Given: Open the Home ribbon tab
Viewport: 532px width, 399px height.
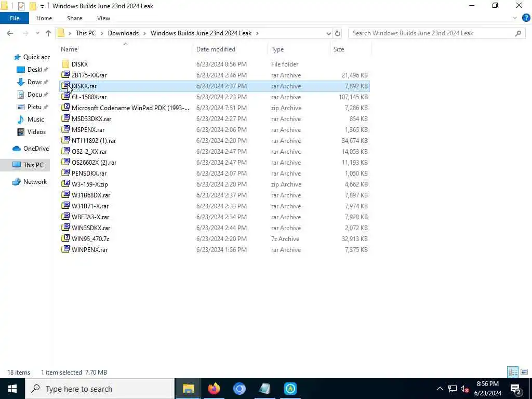Looking at the screenshot, I should point(44,18).
